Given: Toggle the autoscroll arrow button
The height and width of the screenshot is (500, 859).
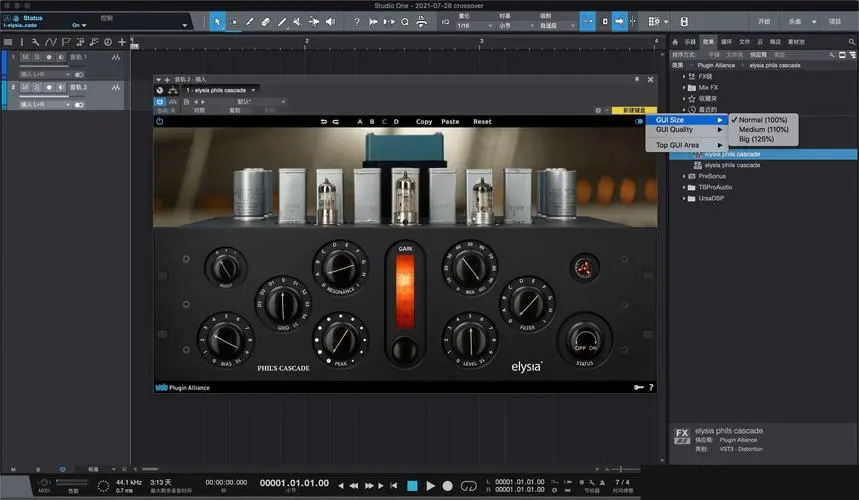Looking at the screenshot, I should click(620, 22).
